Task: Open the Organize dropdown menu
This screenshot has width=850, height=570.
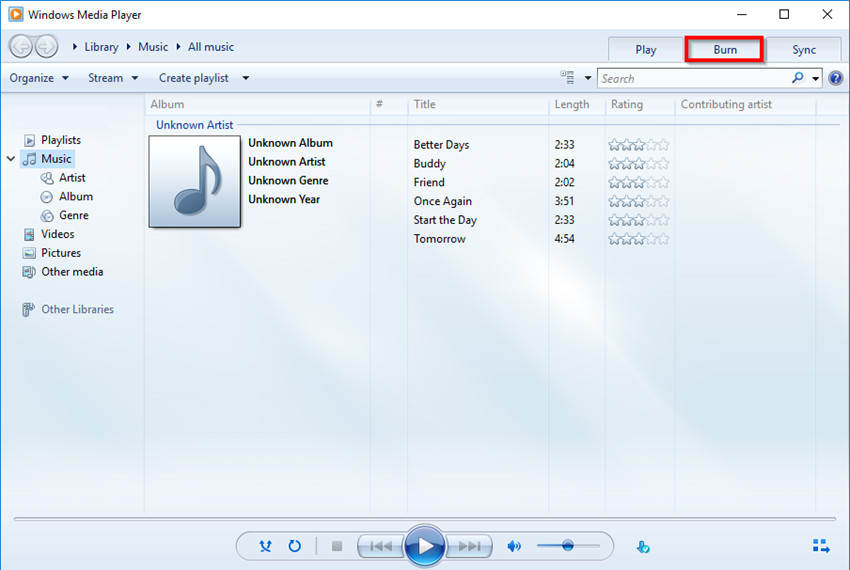Action: [39, 78]
